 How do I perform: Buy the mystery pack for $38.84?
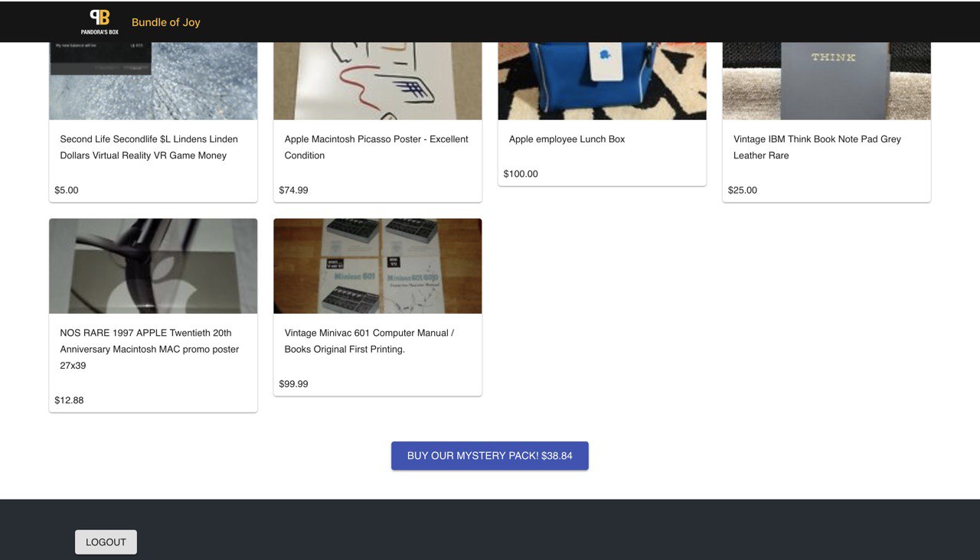(490, 455)
